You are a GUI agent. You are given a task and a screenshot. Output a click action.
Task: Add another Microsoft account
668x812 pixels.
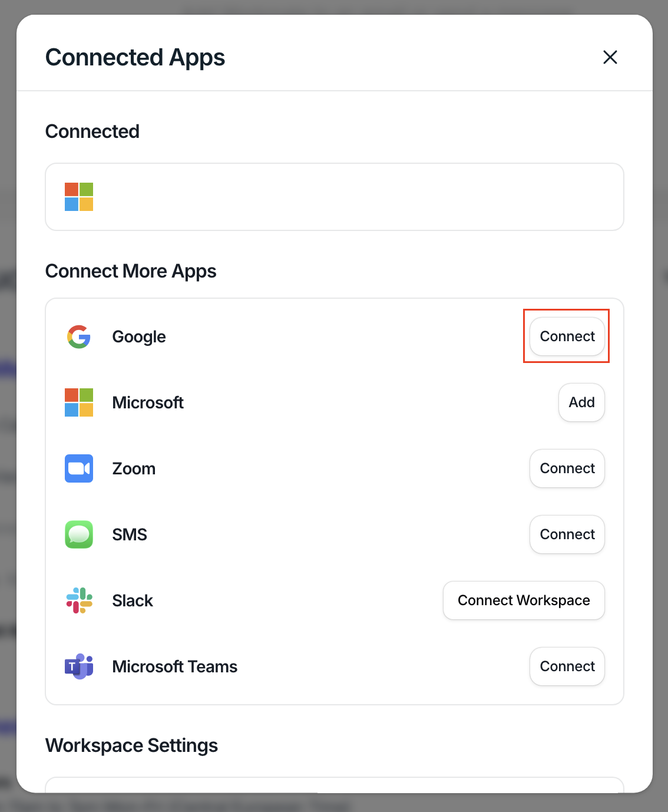tap(581, 402)
